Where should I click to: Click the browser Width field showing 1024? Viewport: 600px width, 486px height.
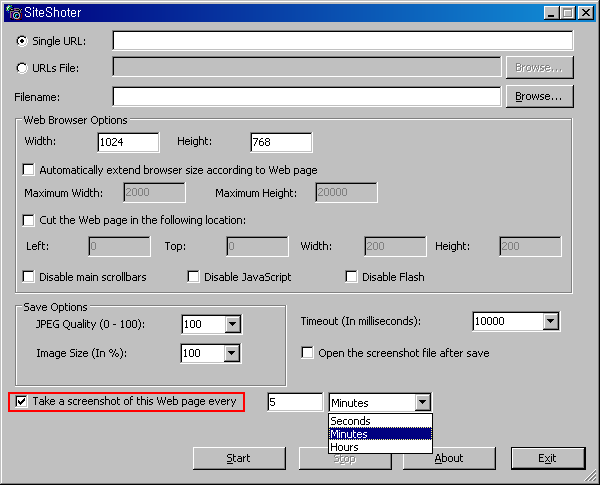[128, 142]
